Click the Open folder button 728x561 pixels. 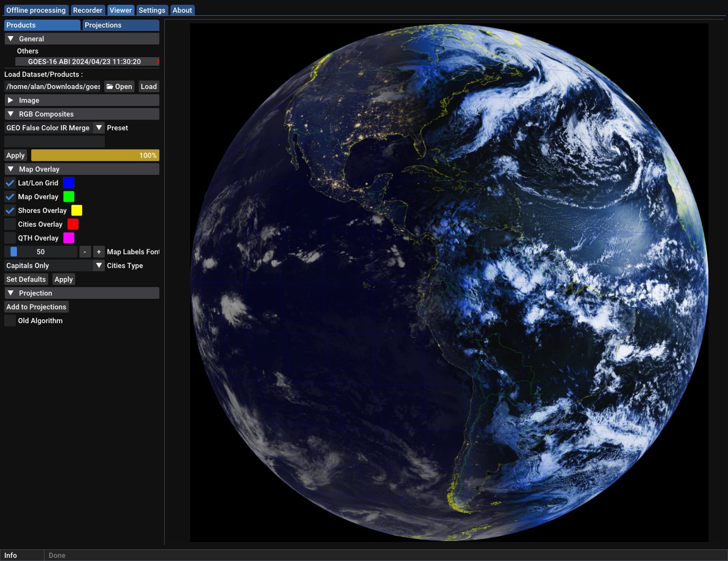[x=119, y=86]
